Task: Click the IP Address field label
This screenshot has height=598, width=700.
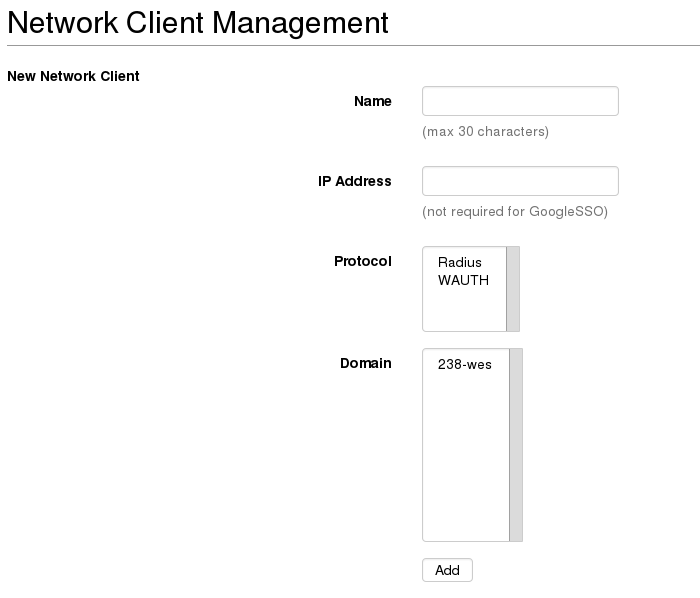Action: click(354, 181)
